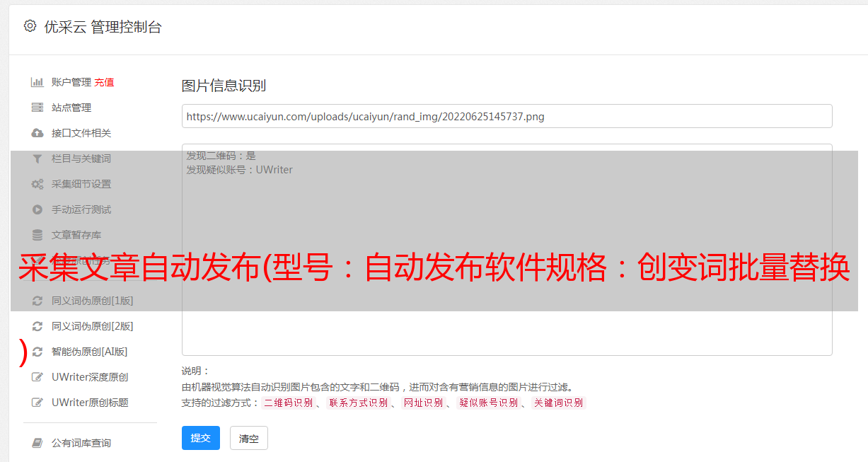Click the 清空 clear button
The image size is (868, 462).
pos(249,438)
